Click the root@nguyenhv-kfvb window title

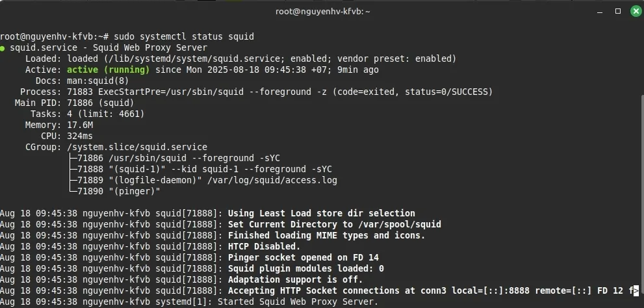coord(322,10)
